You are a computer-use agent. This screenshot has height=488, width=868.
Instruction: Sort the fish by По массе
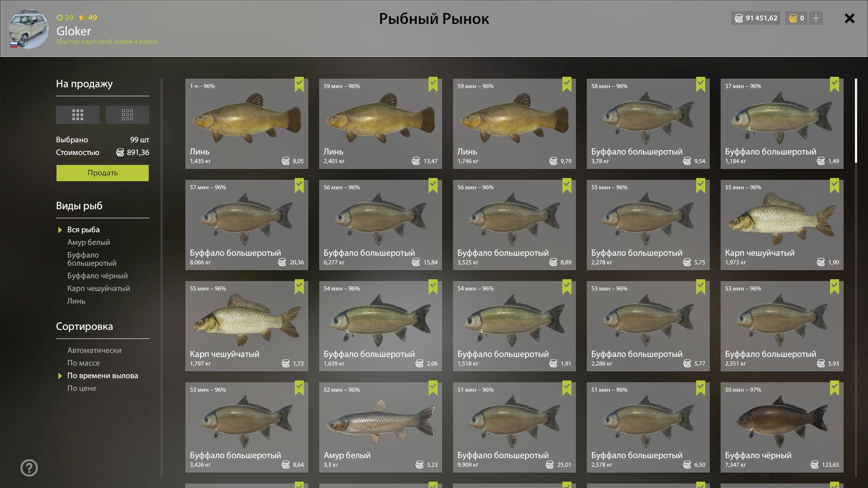84,363
